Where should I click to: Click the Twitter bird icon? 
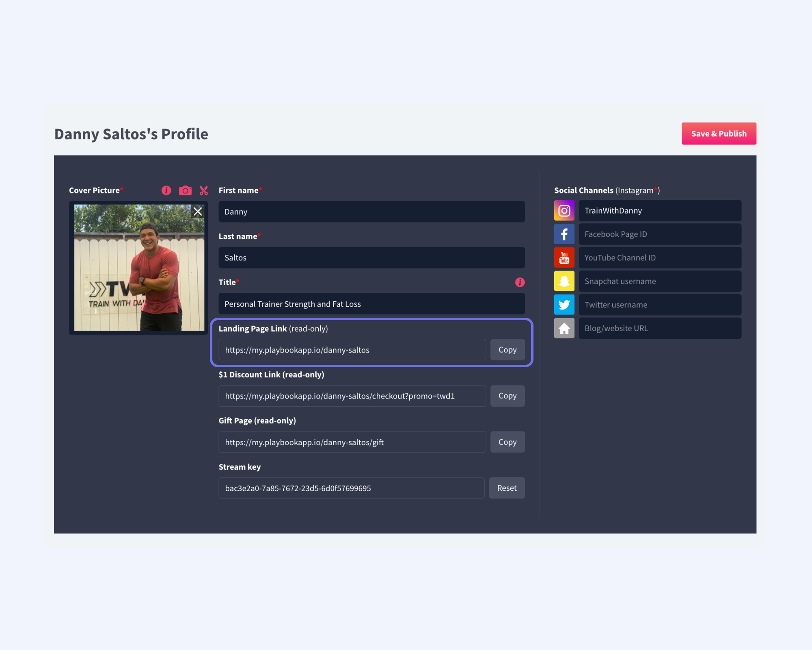coord(564,305)
